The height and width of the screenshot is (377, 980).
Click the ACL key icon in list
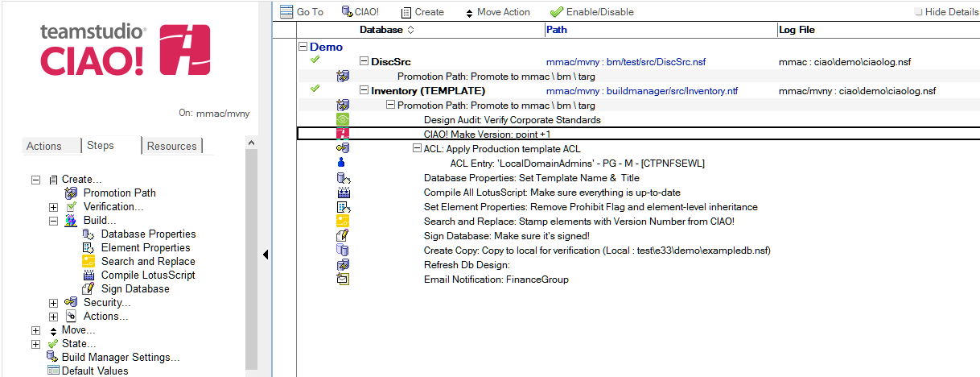click(343, 148)
